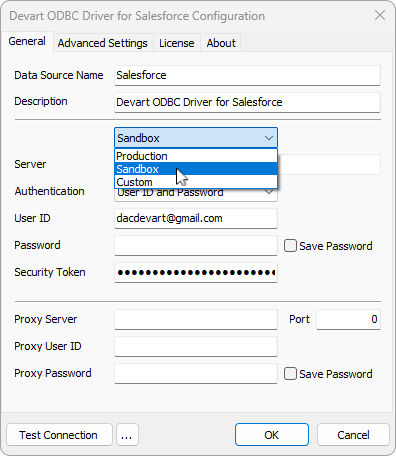The image size is (396, 456).
Task: Click the Password input field
Action: [x=196, y=245]
